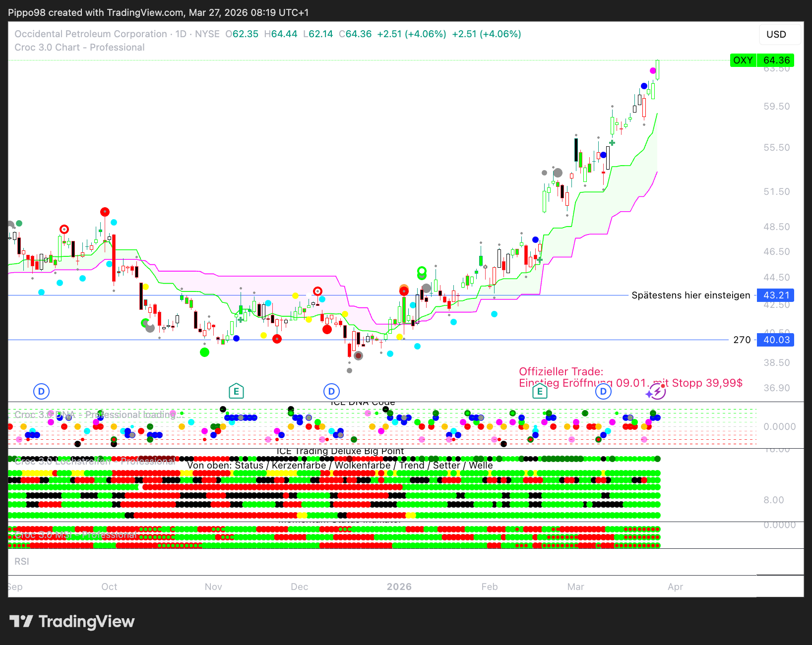Click the Croc 3.0 MSI - Professional label

pyautogui.click(x=74, y=535)
